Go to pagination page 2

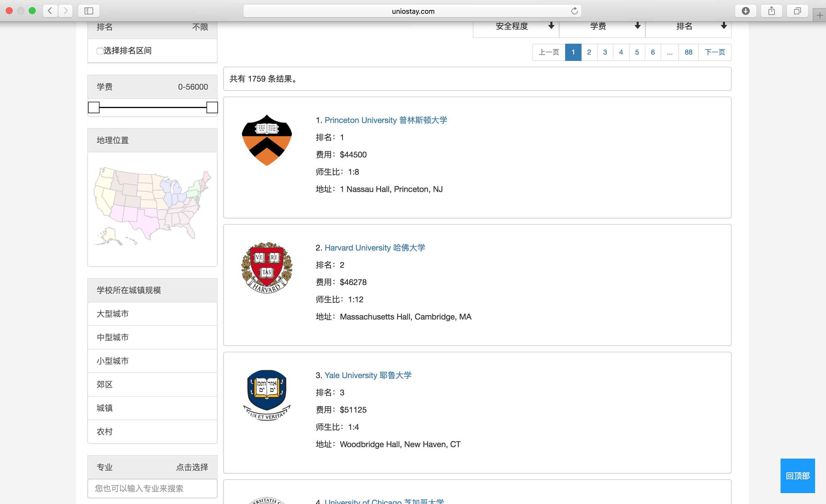(x=589, y=52)
